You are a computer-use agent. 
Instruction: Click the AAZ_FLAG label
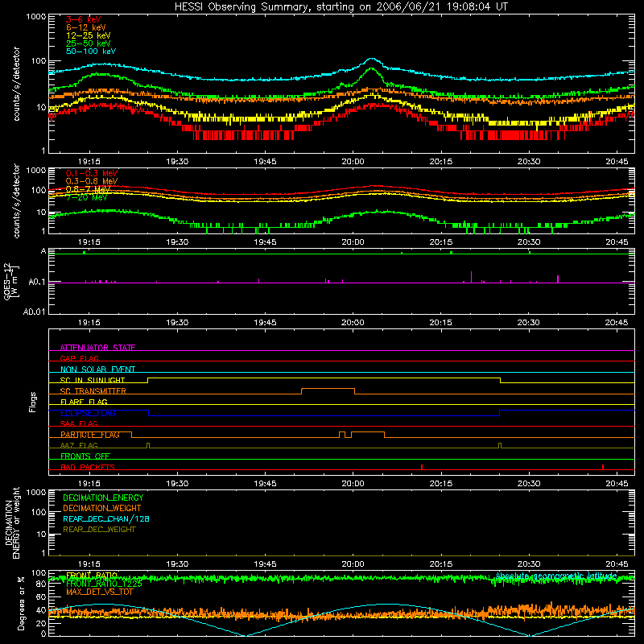click(x=79, y=445)
